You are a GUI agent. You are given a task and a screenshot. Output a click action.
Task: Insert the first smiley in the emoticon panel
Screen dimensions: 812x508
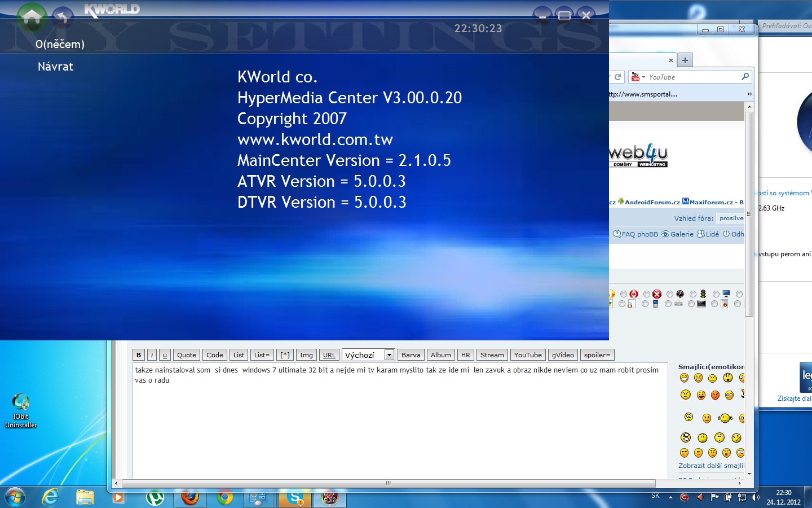coord(684,378)
